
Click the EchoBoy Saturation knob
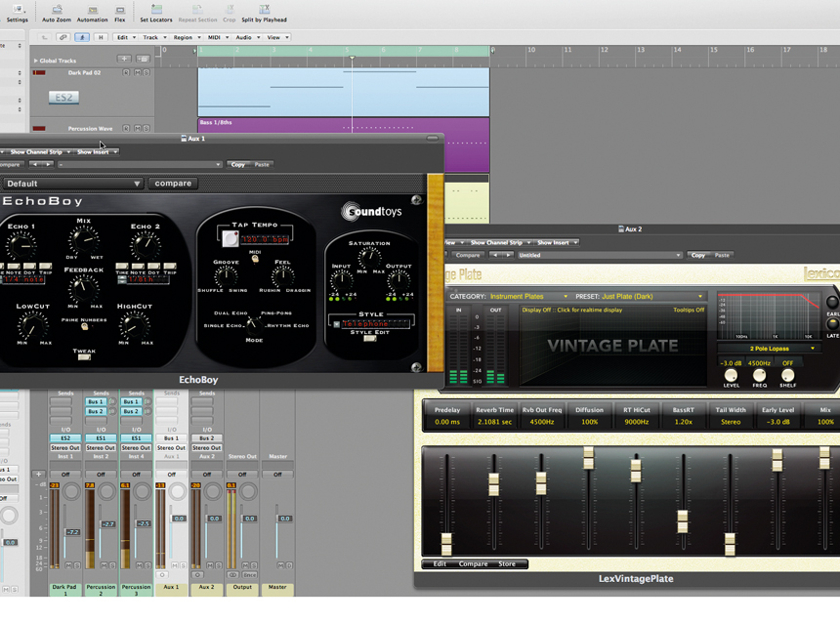point(369,258)
